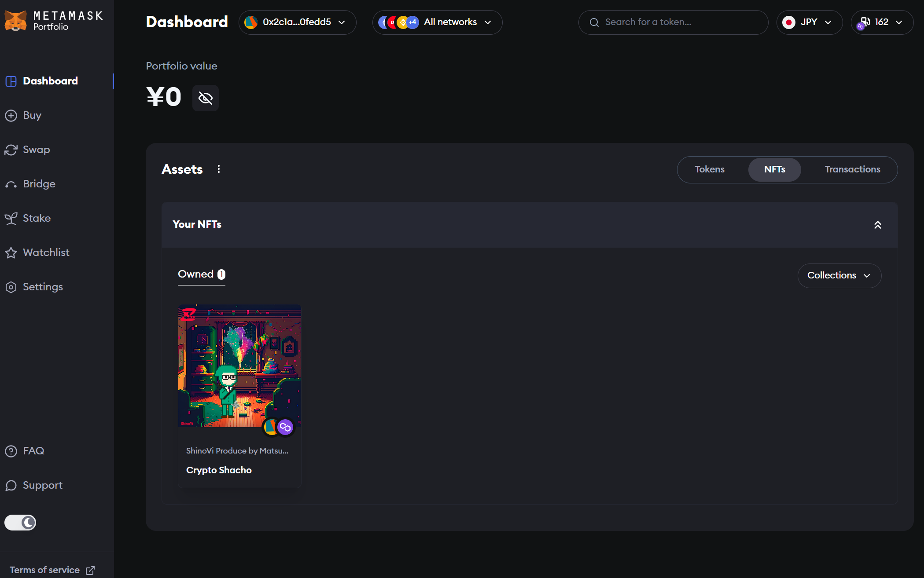The width and height of the screenshot is (924, 578).
Task: Open the Assets three-dot menu
Action: tap(219, 169)
